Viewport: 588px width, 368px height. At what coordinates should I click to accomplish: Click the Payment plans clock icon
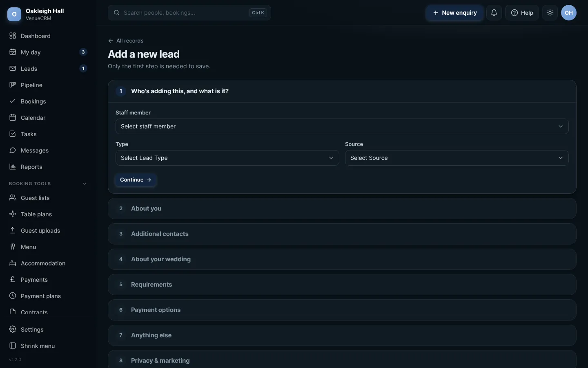[13, 296]
